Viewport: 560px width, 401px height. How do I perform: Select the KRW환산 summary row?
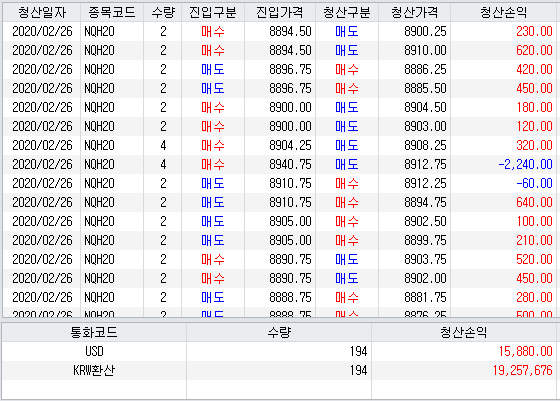tap(280, 370)
